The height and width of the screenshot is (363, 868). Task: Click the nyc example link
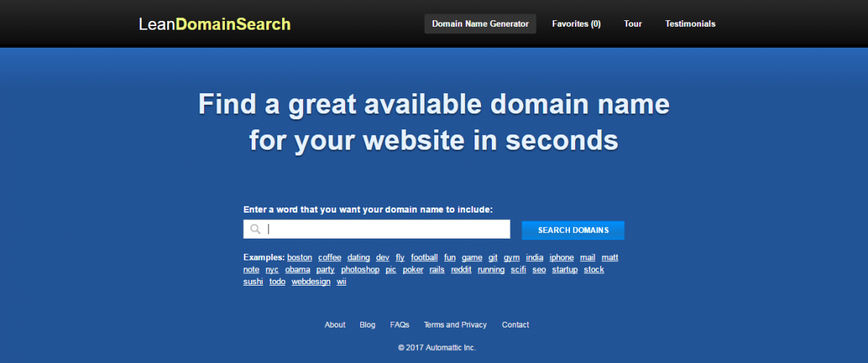point(272,270)
